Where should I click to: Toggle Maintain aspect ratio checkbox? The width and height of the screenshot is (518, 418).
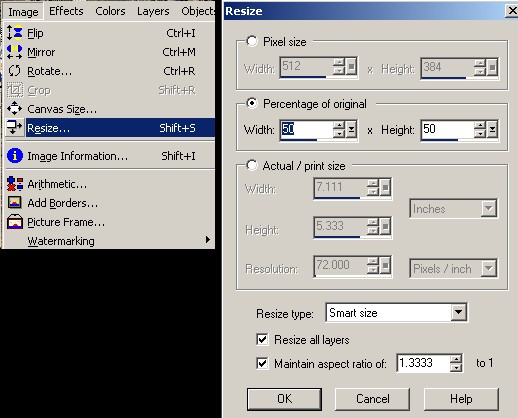(x=262, y=363)
